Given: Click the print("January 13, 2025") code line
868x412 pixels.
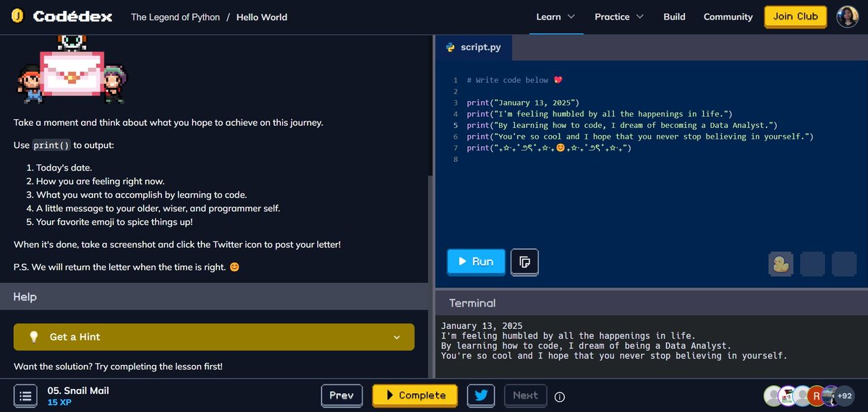Looking at the screenshot, I should point(523,103).
